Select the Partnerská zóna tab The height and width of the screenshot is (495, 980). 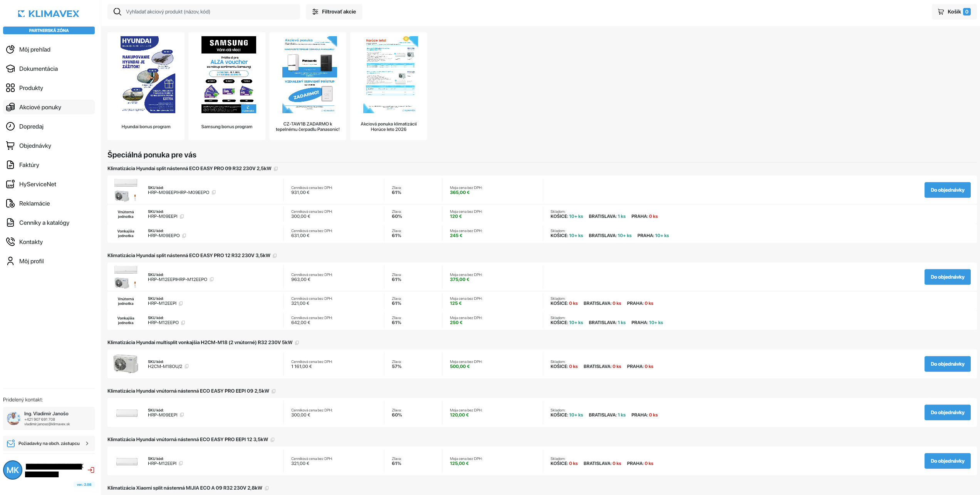coord(49,30)
